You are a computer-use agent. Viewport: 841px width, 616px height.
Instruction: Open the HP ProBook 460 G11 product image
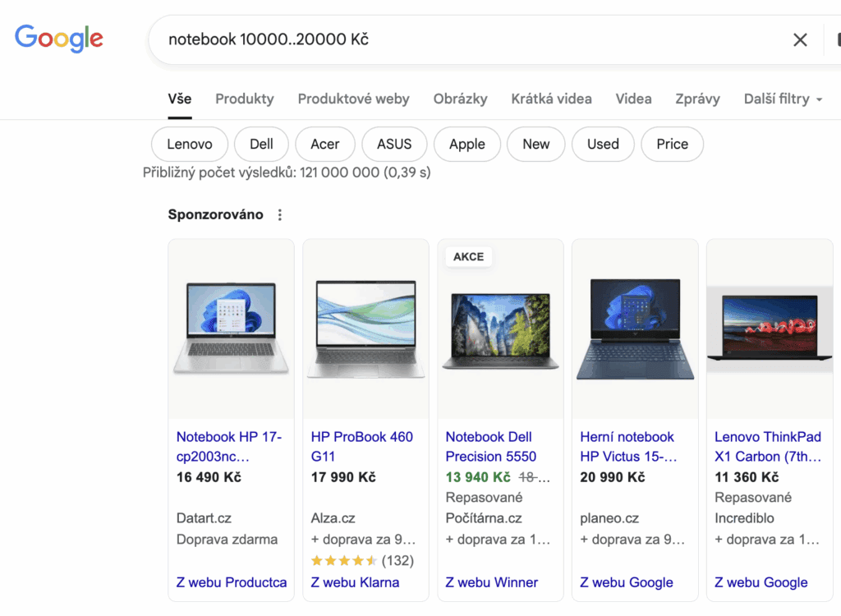coord(365,329)
